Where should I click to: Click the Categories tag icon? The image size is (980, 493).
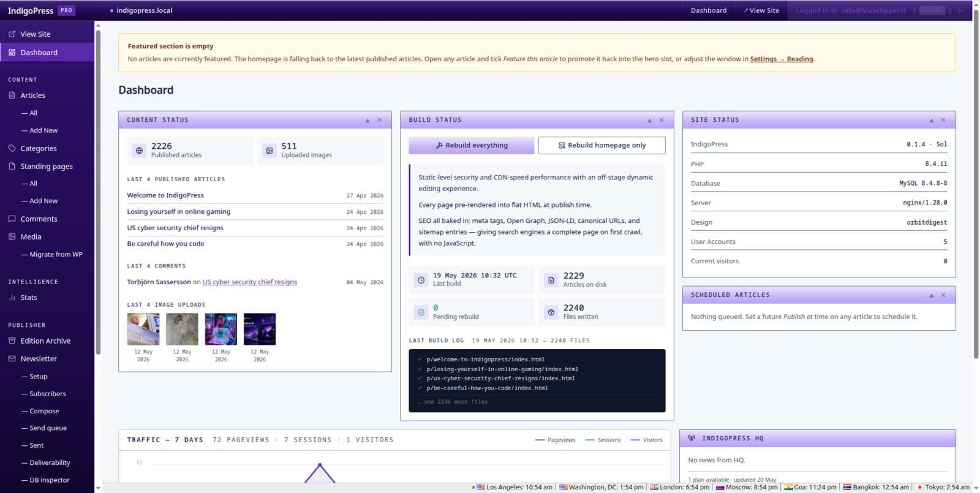pyautogui.click(x=12, y=148)
